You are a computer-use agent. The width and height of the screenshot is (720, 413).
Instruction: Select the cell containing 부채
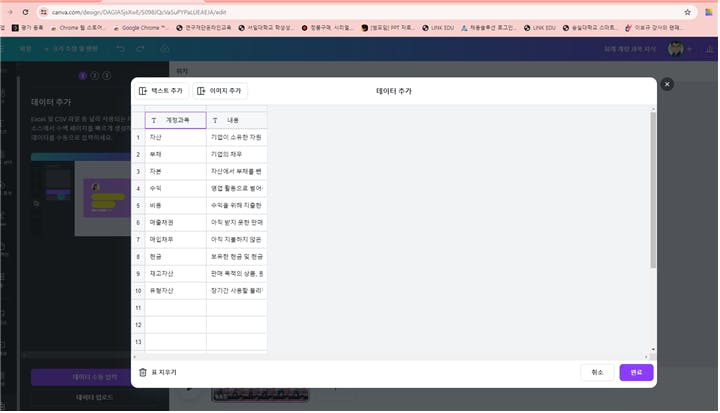point(175,154)
